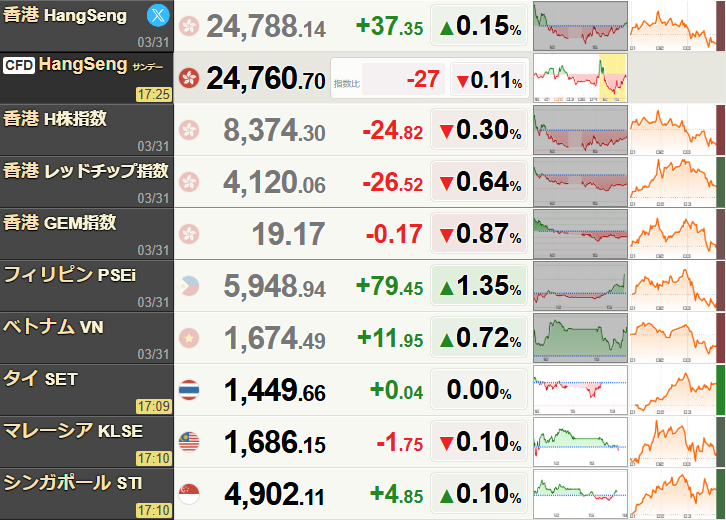Click GEM指数 intraday chart thumbnail
Screen dimensions: 726x520
click(580, 234)
